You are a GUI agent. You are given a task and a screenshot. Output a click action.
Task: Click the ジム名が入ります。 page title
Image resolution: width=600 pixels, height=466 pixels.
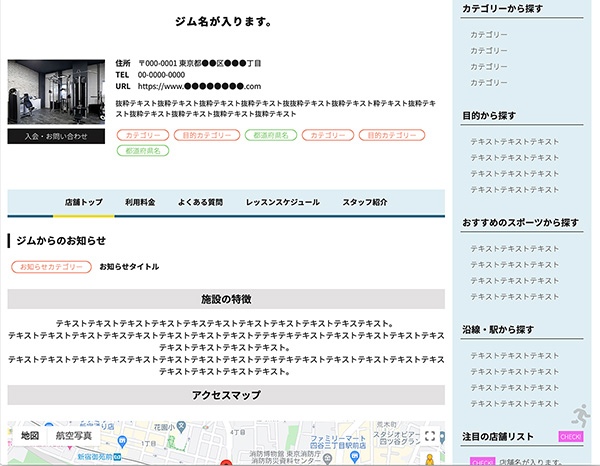point(223,22)
